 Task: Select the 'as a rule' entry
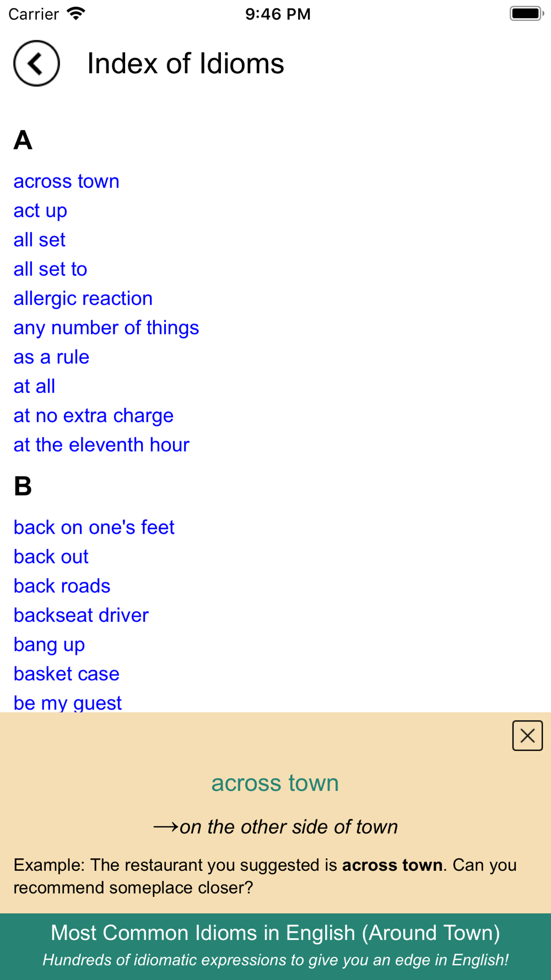[51, 357]
